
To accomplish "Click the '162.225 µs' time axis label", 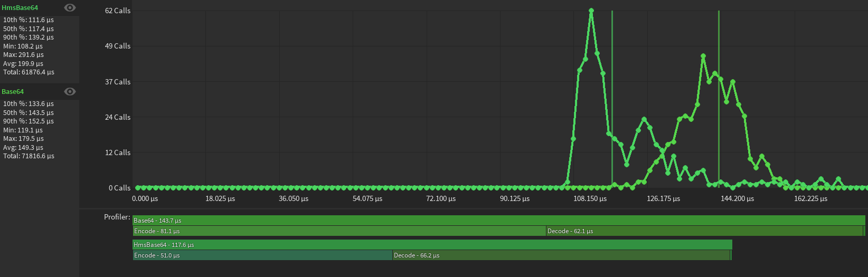I will coord(811,199).
